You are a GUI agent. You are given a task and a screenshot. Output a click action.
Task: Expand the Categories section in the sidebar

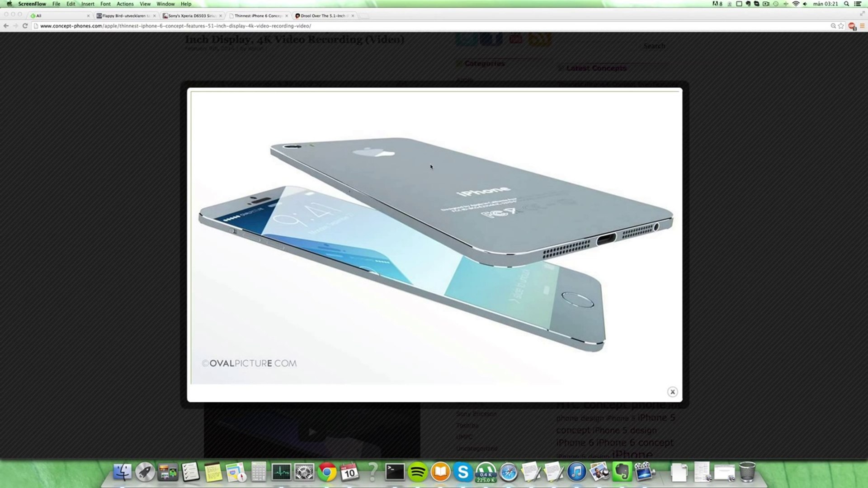click(485, 63)
